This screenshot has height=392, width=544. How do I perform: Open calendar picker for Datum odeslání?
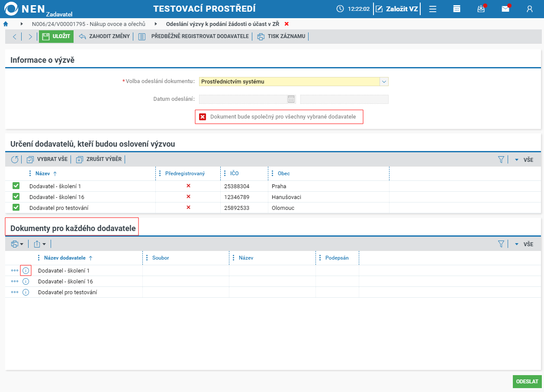[291, 99]
